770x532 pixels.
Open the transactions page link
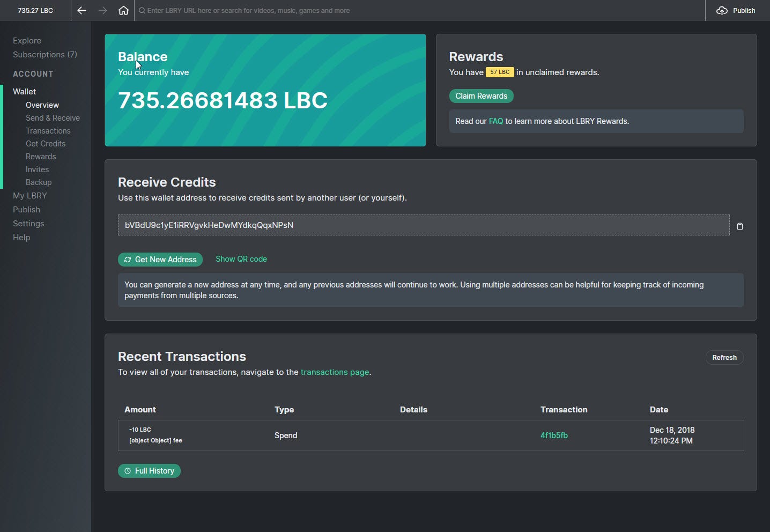tap(335, 372)
